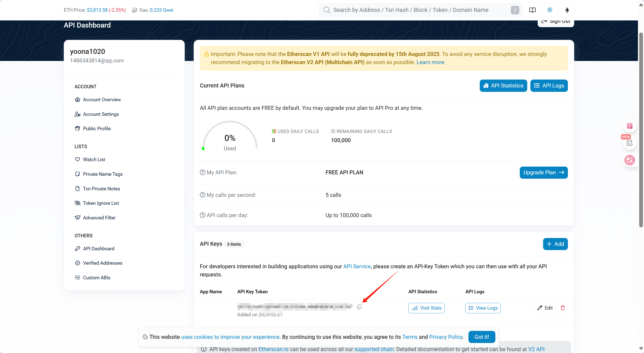Click the API Key Token column header
Viewport: 644px width, 353px height.
[x=252, y=292]
